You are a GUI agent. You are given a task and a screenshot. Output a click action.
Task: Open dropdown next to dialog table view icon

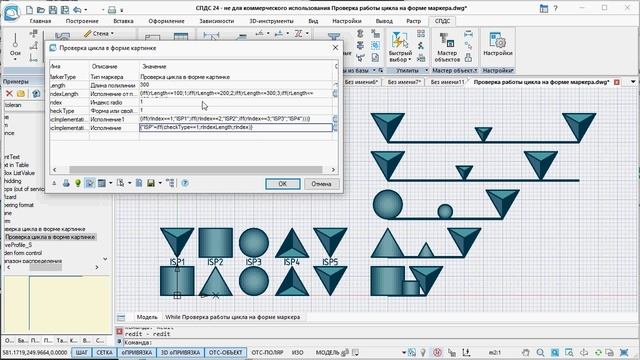point(110,183)
